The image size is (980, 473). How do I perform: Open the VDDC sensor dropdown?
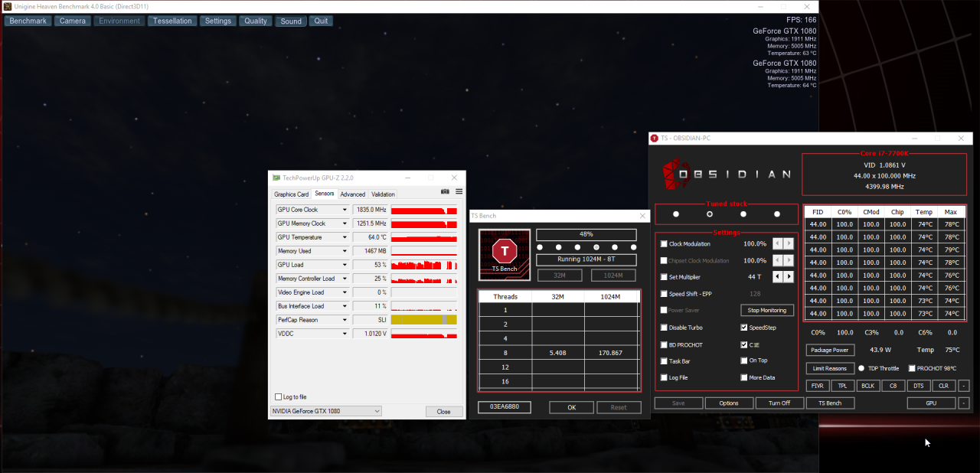tap(345, 334)
